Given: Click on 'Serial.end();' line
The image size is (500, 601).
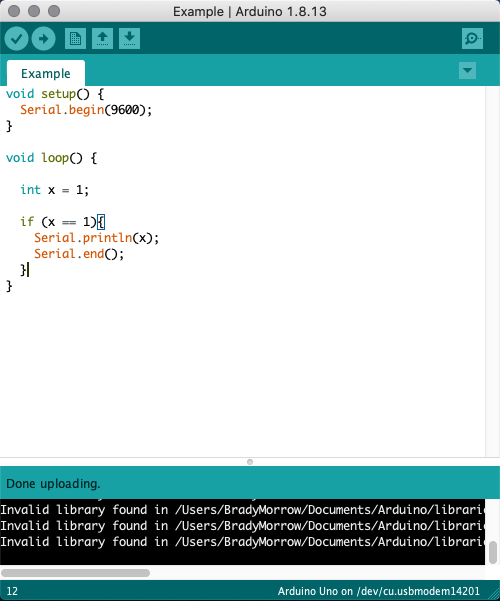Looking at the screenshot, I should 79,254.
